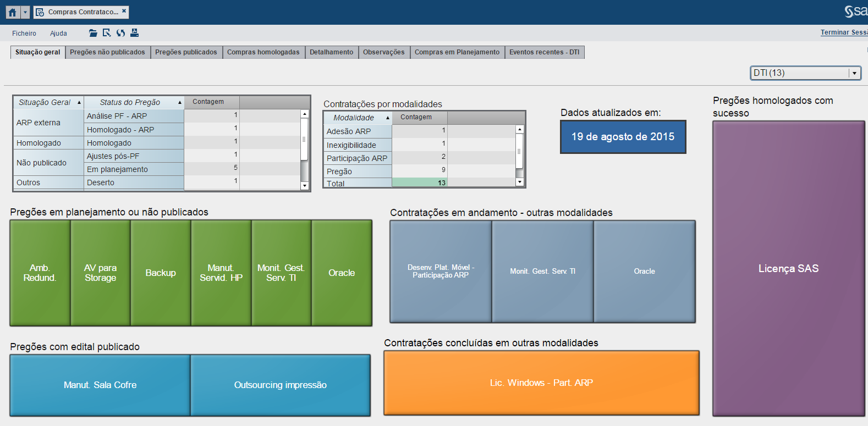The image size is (868, 426).
Task: Click Contagem header in modalidades table
Action: (420, 118)
